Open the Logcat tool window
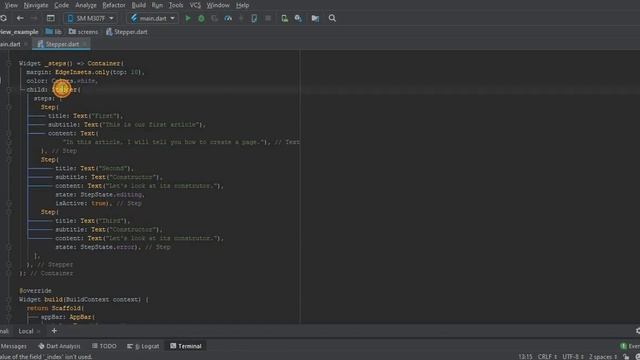Image resolution: width=640 pixels, height=360 pixels. coord(143,346)
